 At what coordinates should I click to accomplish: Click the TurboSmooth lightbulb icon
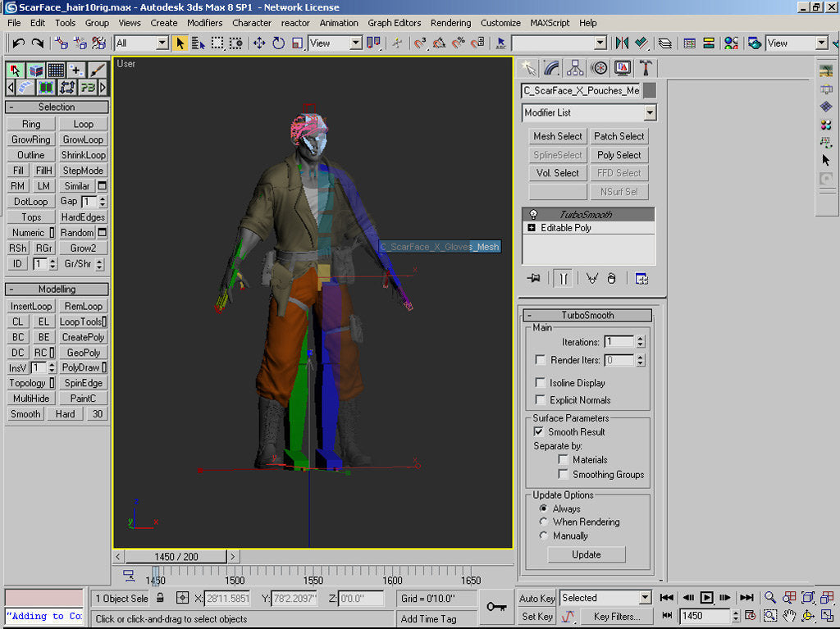click(533, 215)
